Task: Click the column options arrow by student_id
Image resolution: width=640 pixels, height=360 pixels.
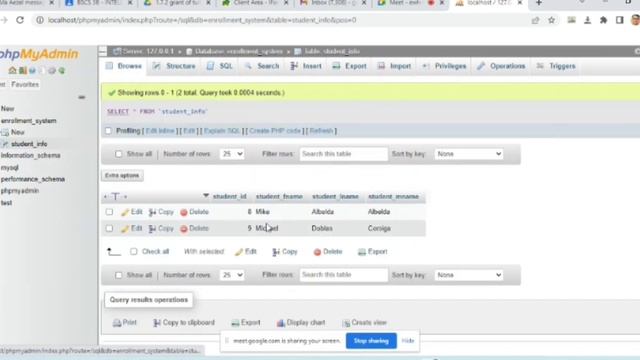Action: point(206,196)
